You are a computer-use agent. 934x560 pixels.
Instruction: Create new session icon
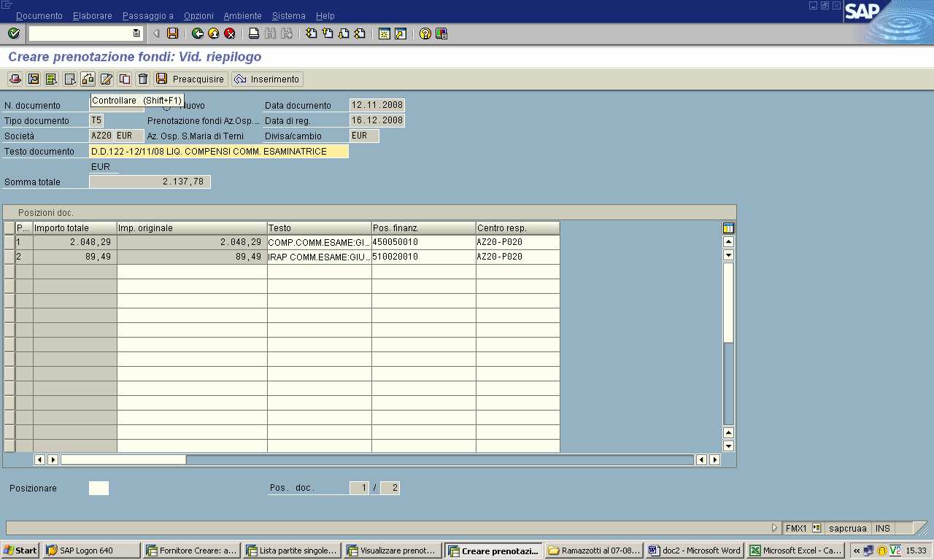tap(384, 34)
